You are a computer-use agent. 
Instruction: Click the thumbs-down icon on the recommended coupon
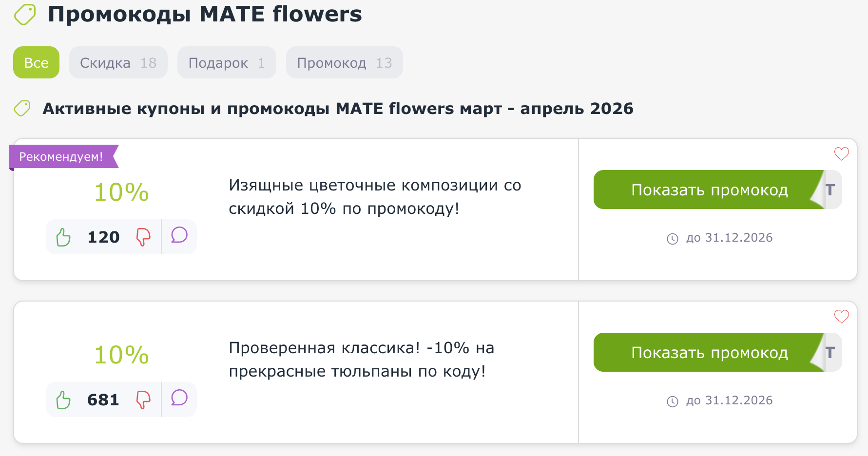[x=143, y=237]
